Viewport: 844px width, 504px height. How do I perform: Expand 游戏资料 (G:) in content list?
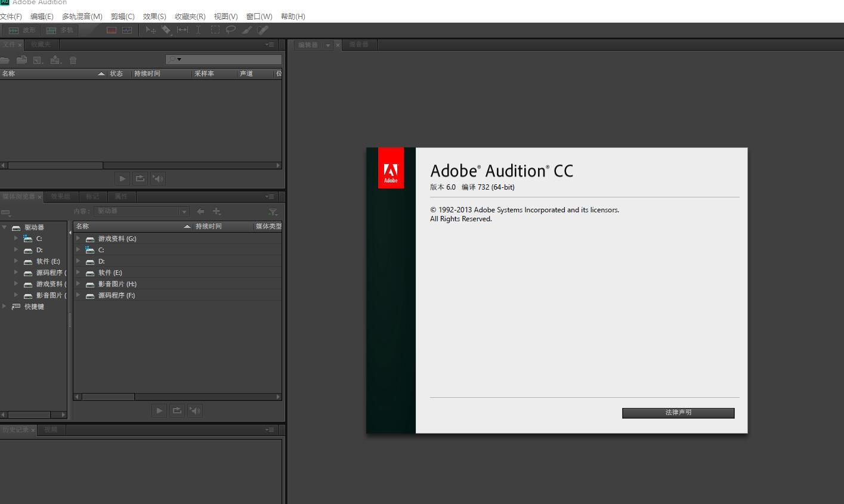(78, 238)
